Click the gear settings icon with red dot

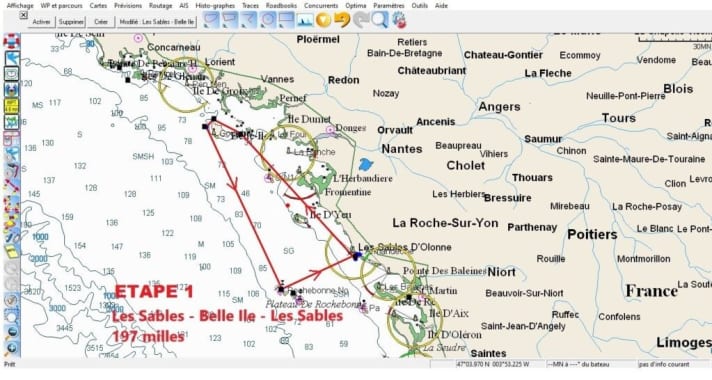pos(399,20)
